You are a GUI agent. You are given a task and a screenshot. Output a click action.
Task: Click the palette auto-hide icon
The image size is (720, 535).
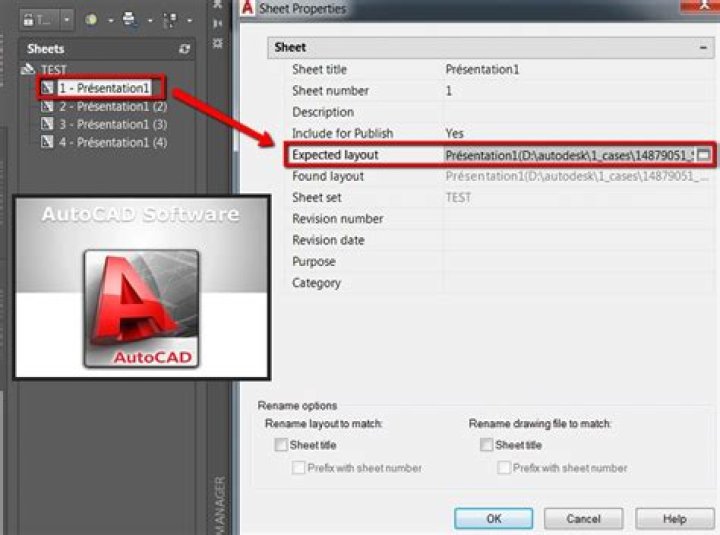218,23
